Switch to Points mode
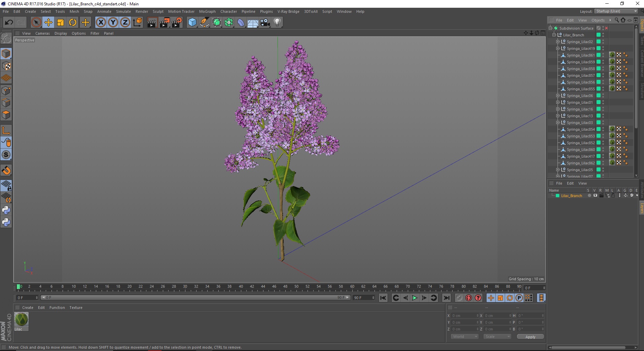644x351 pixels. tap(6, 91)
